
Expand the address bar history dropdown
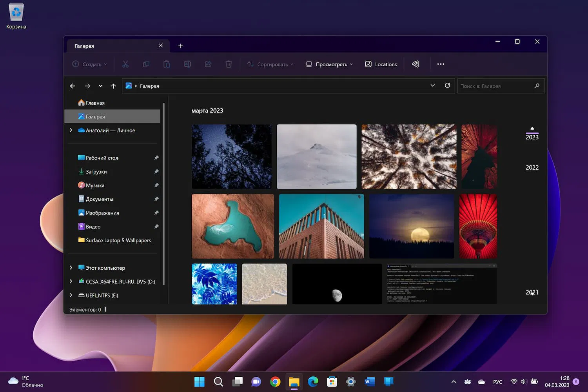[433, 85]
